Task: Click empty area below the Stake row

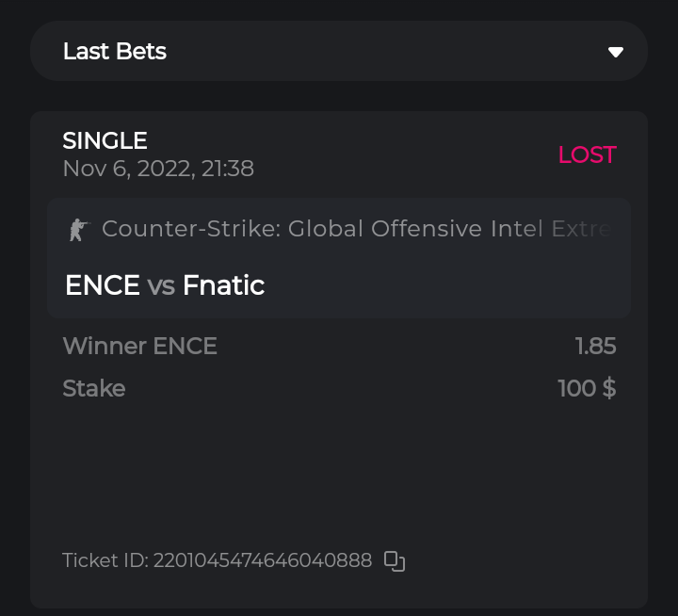Action: click(x=339, y=471)
